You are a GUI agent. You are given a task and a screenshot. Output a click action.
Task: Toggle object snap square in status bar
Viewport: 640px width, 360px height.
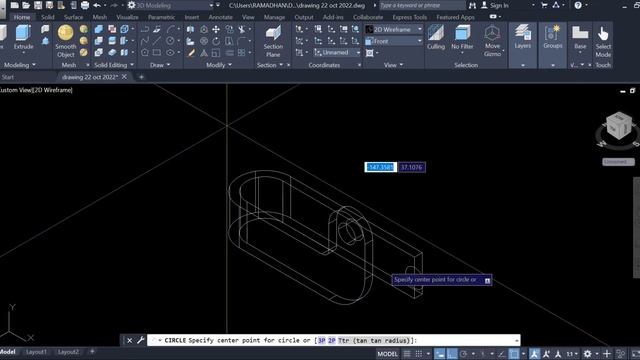pyautogui.click(x=514, y=354)
